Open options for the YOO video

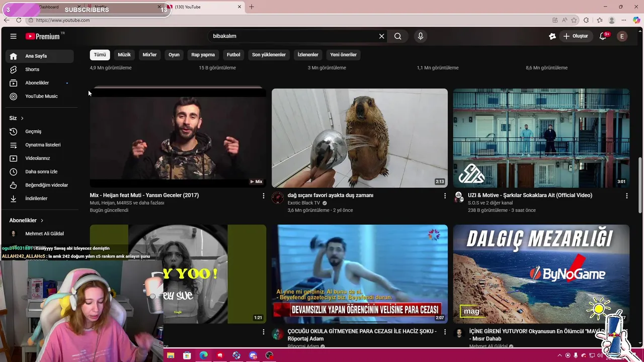coord(263,332)
